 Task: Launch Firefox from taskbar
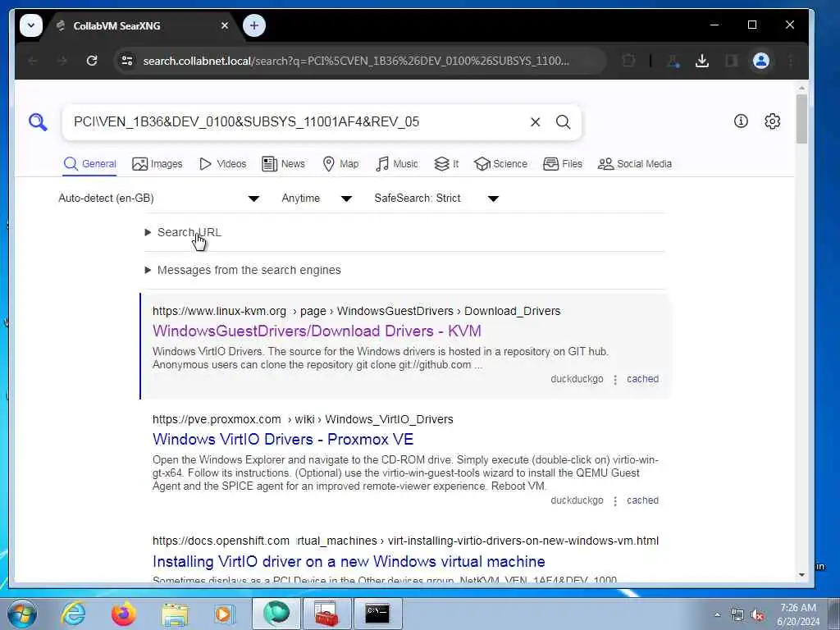123,614
